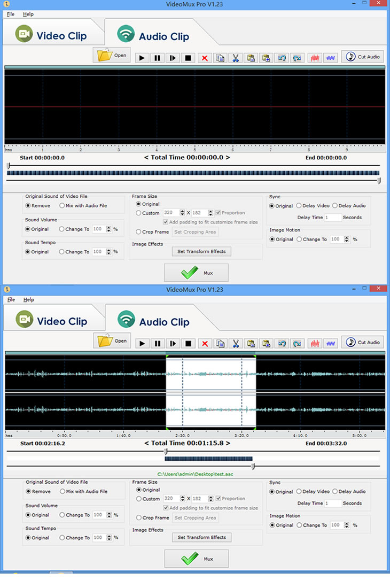Cut selection with scissors in lower window
Image resolution: width=390 pixels, height=588 pixels.
[236, 343]
